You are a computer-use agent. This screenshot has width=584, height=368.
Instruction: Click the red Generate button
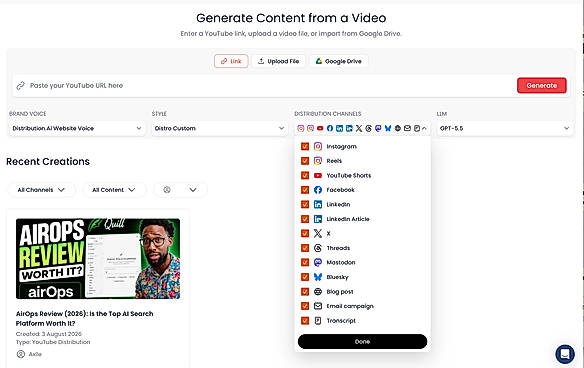pyautogui.click(x=542, y=86)
